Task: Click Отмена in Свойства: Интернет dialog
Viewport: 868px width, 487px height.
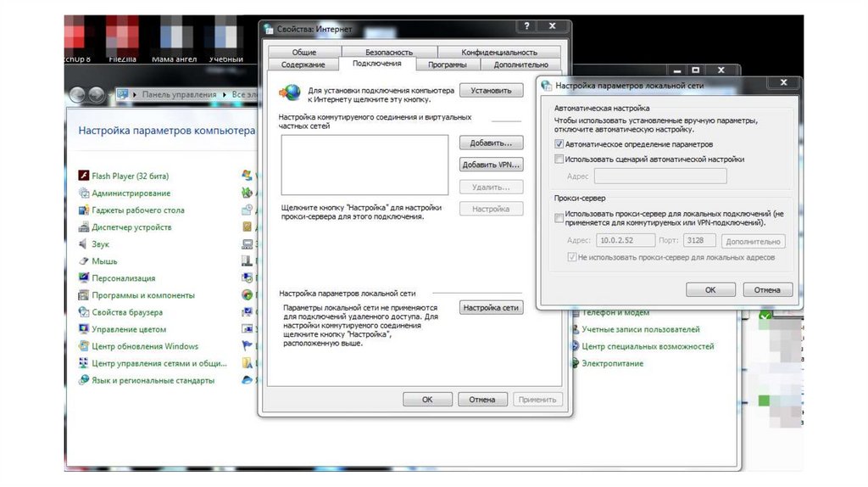Action: [482, 400]
